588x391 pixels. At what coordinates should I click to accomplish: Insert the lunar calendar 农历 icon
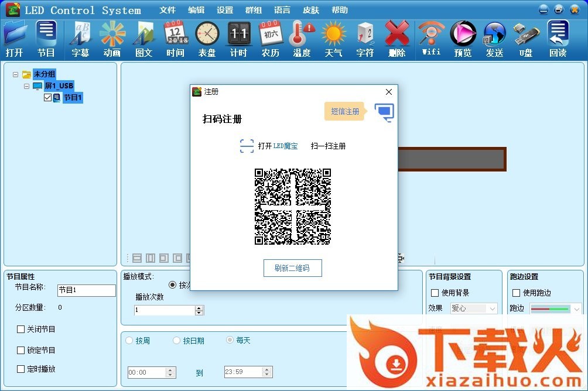[271, 39]
